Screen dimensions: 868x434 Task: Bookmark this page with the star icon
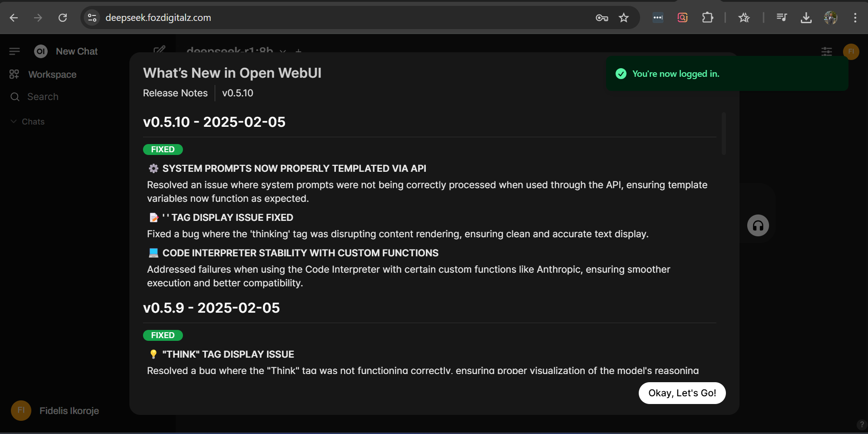(624, 18)
